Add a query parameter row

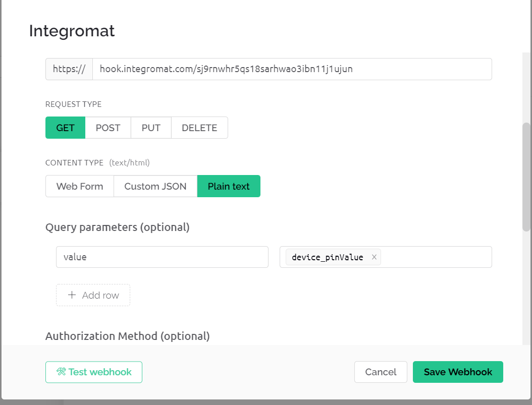93,295
